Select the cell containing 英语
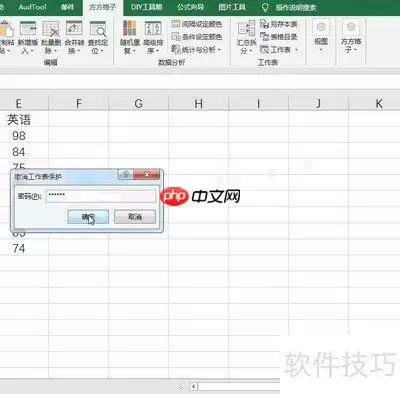400x394 pixels. pos(19,119)
